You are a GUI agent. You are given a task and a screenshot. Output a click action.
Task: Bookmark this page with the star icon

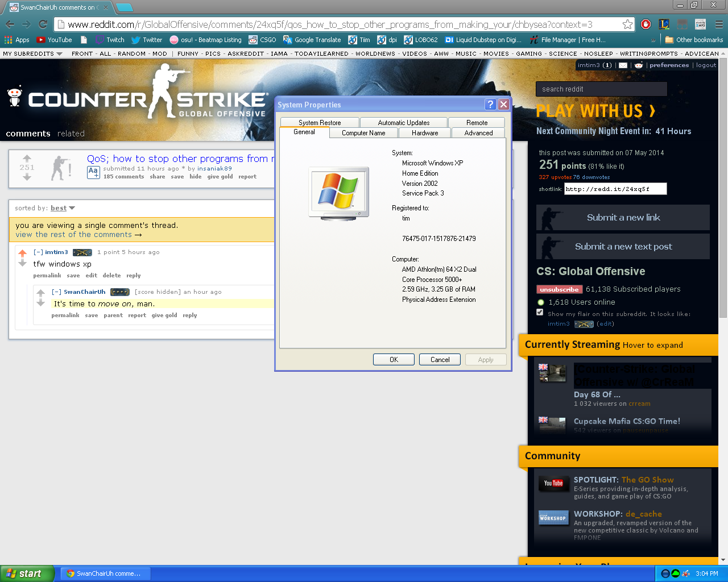click(627, 24)
